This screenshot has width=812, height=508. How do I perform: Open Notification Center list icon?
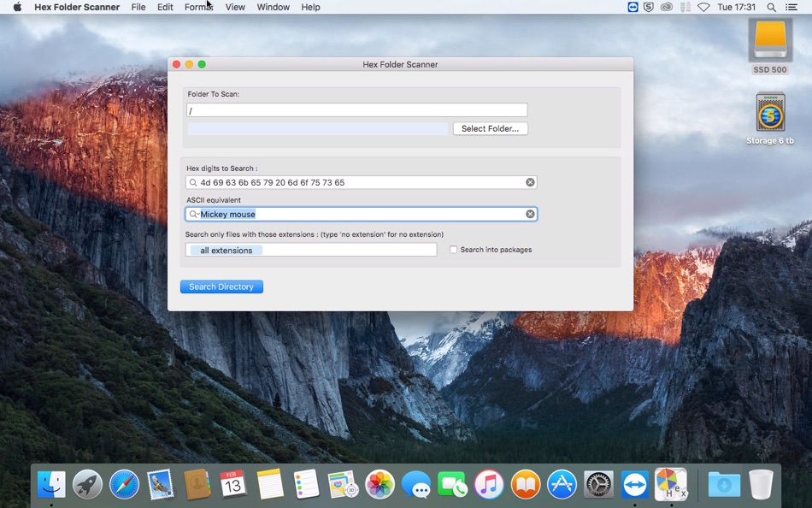791,7
